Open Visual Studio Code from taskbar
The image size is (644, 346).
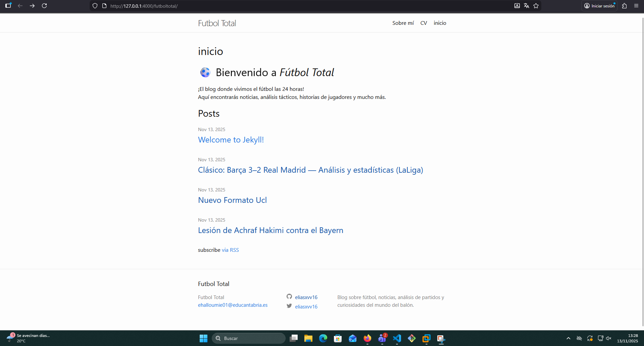click(x=397, y=338)
